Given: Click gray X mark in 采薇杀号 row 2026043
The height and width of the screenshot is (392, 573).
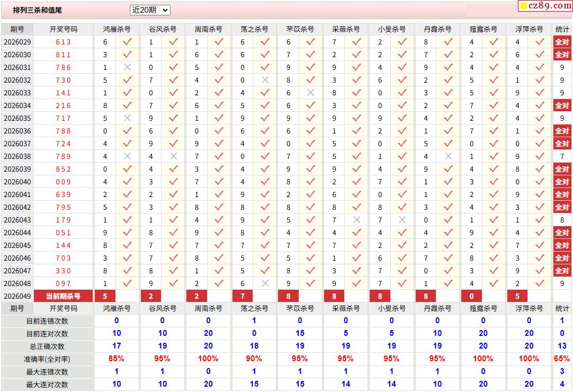Looking at the screenshot, I should [x=356, y=220].
